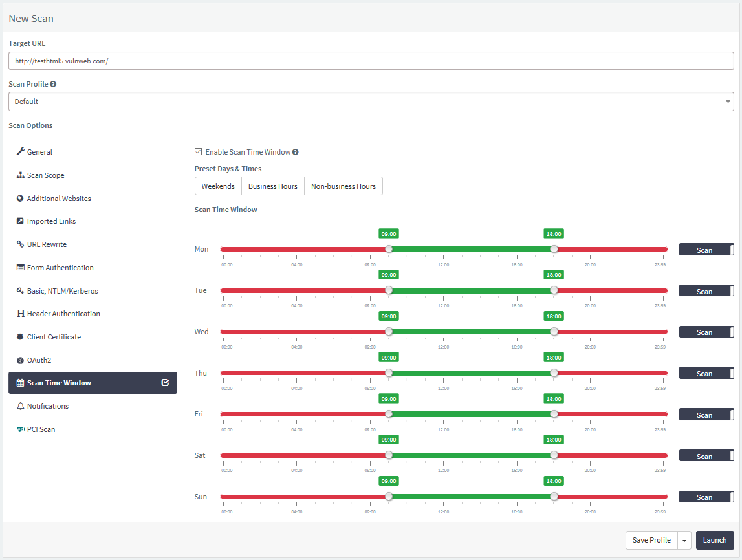Toggle the Scan switch for Sunday
The image size is (742, 560).
[706, 497]
